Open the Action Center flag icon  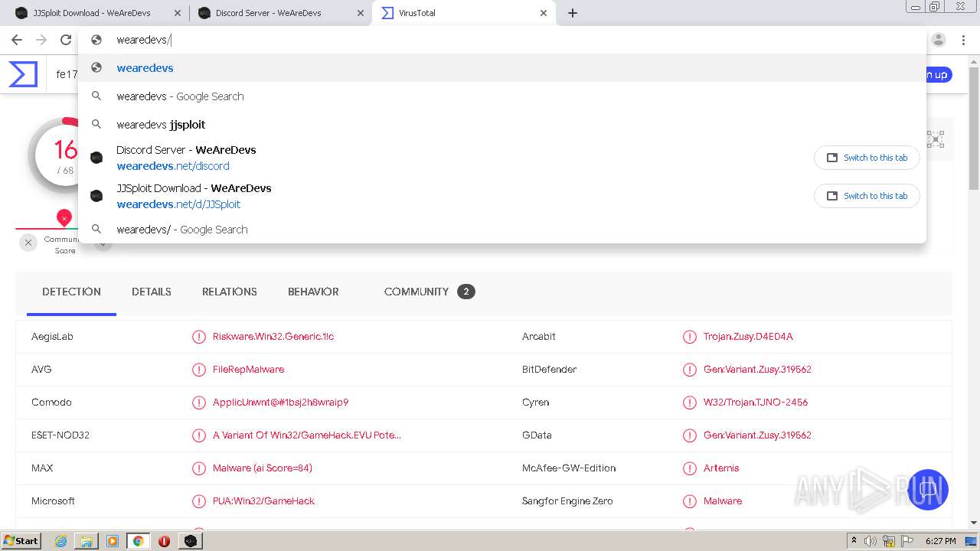click(x=907, y=541)
